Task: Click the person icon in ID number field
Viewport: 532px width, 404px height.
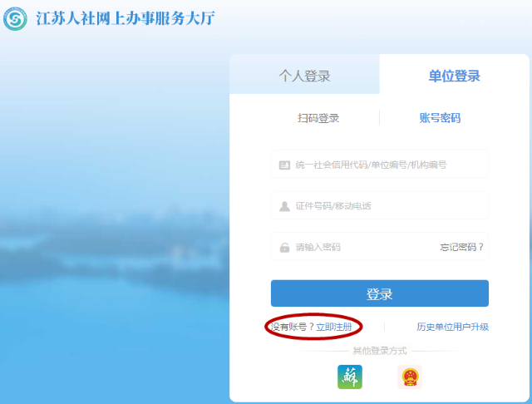Action: point(284,206)
